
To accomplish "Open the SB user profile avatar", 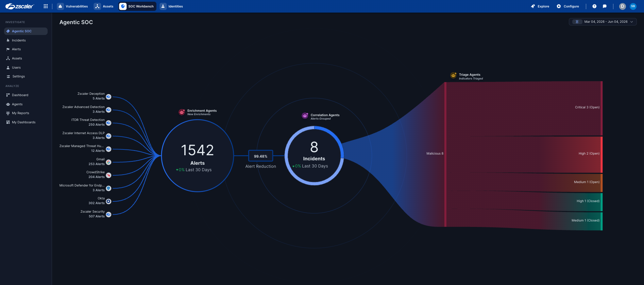I will 633,6.
